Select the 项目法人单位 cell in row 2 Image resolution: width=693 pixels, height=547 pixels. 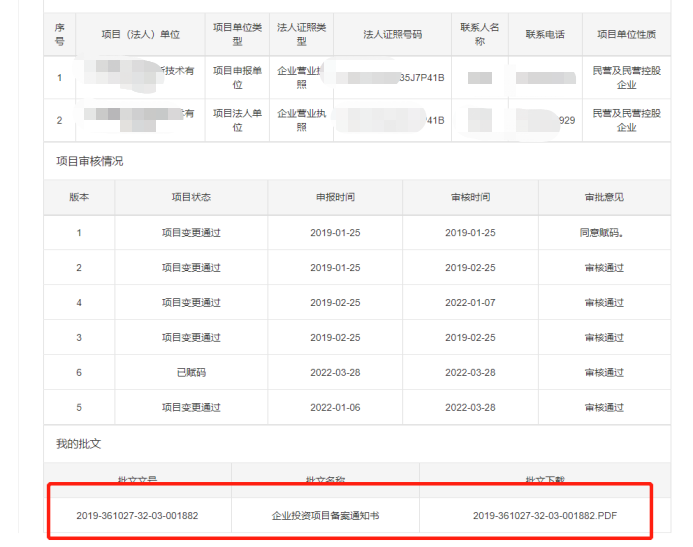coord(237,120)
